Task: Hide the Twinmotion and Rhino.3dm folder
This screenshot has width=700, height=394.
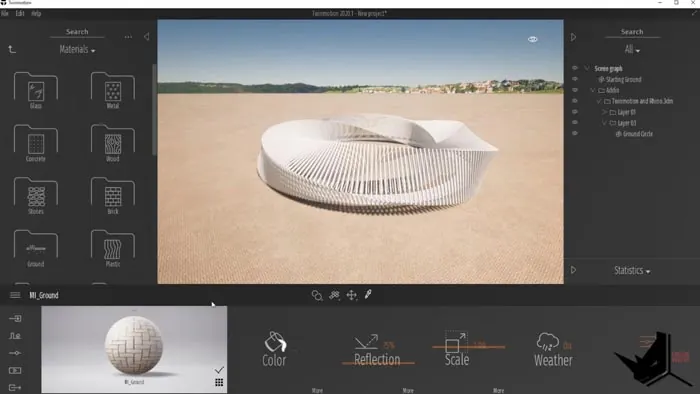Action: (x=575, y=101)
